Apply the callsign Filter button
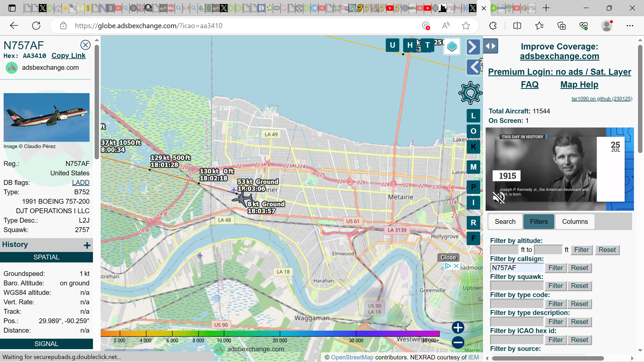This screenshot has height=362, width=644. click(x=555, y=268)
